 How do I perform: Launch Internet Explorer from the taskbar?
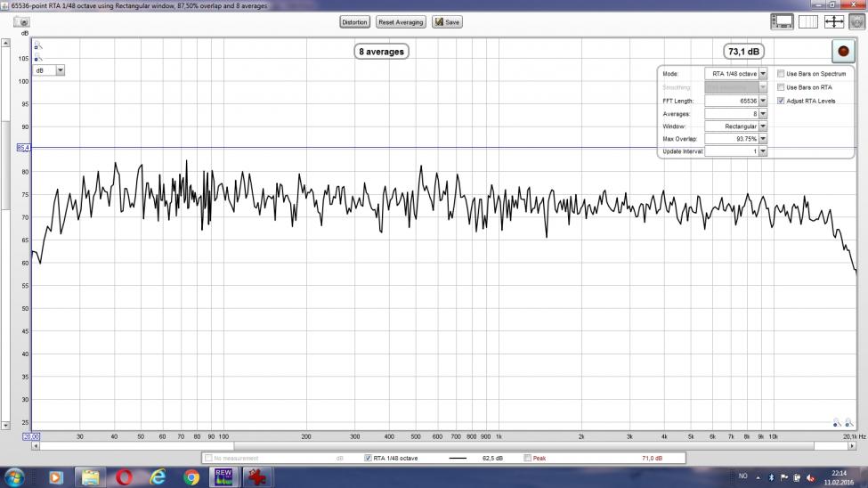[158, 477]
